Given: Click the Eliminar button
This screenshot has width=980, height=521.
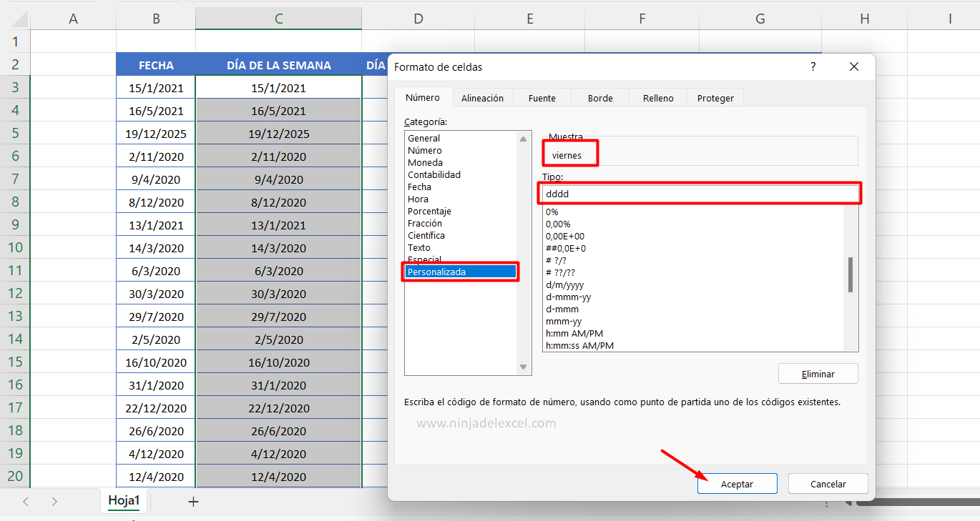Looking at the screenshot, I should 818,374.
